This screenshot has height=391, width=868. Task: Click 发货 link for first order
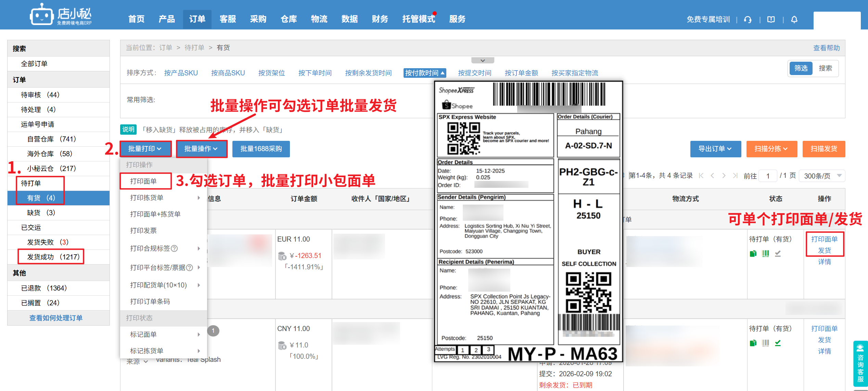[824, 251]
